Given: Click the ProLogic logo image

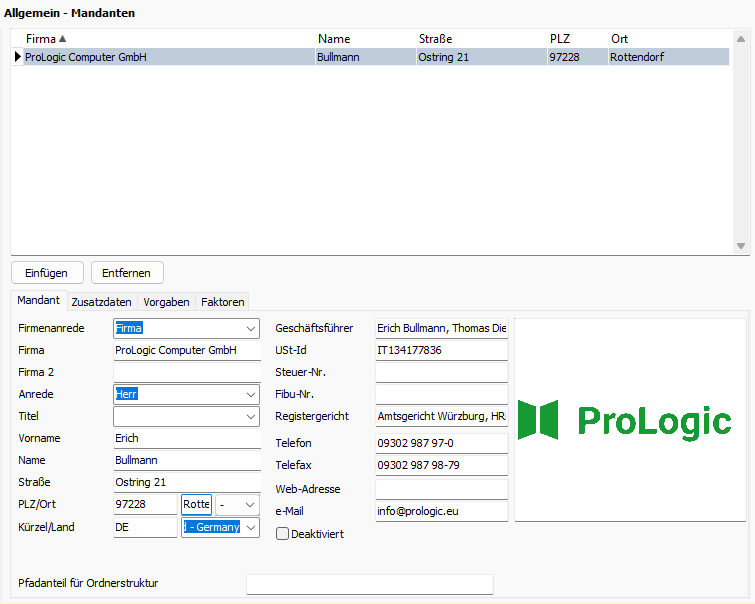Looking at the screenshot, I should click(630, 420).
